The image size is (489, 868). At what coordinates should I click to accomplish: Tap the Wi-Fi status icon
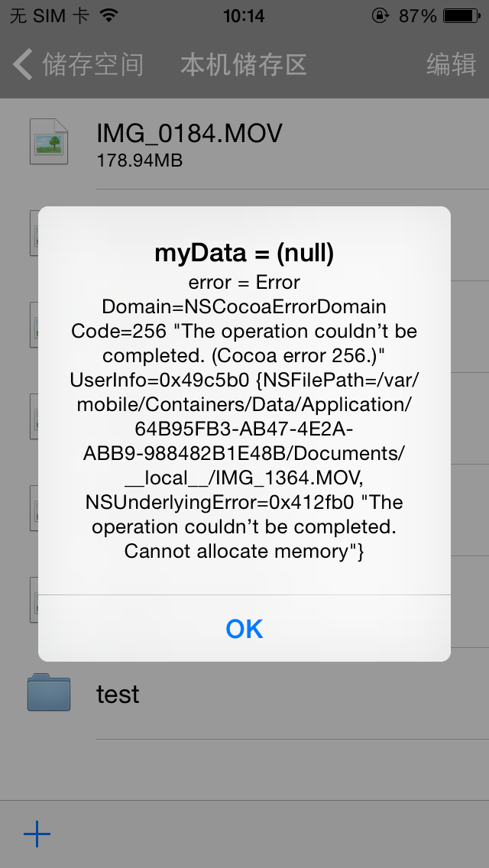tap(110, 15)
